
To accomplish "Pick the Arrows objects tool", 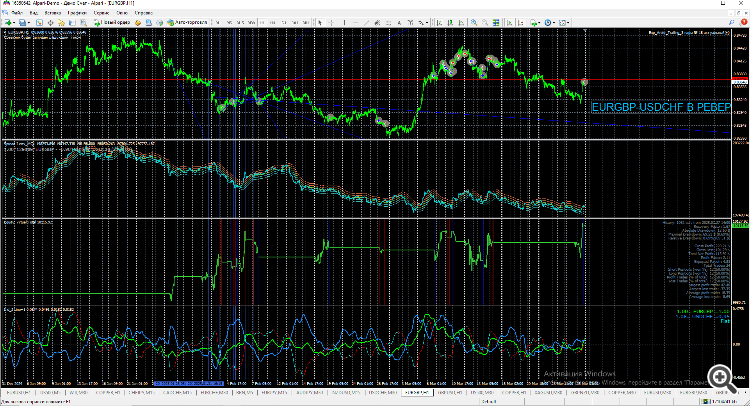I will pyautogui.click(x=421, y=22).
